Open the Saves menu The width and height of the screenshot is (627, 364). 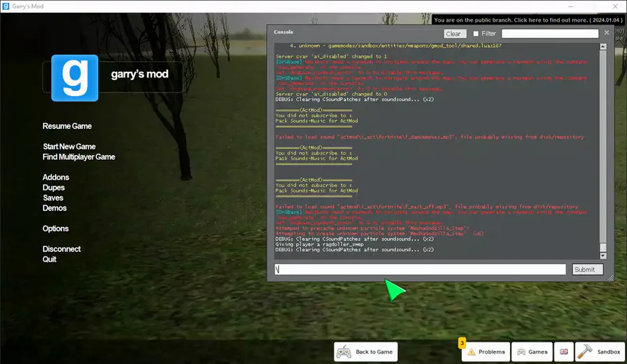pos(53,198)
